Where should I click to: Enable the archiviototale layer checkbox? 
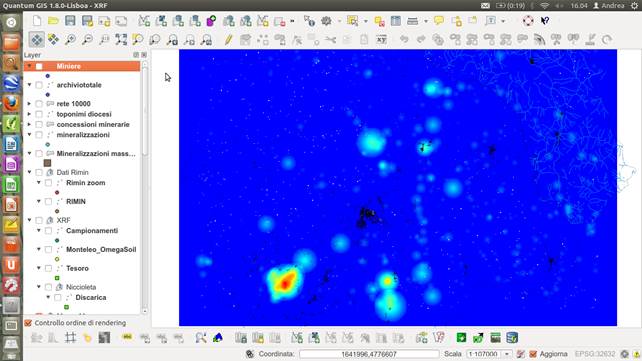[39, 85]
